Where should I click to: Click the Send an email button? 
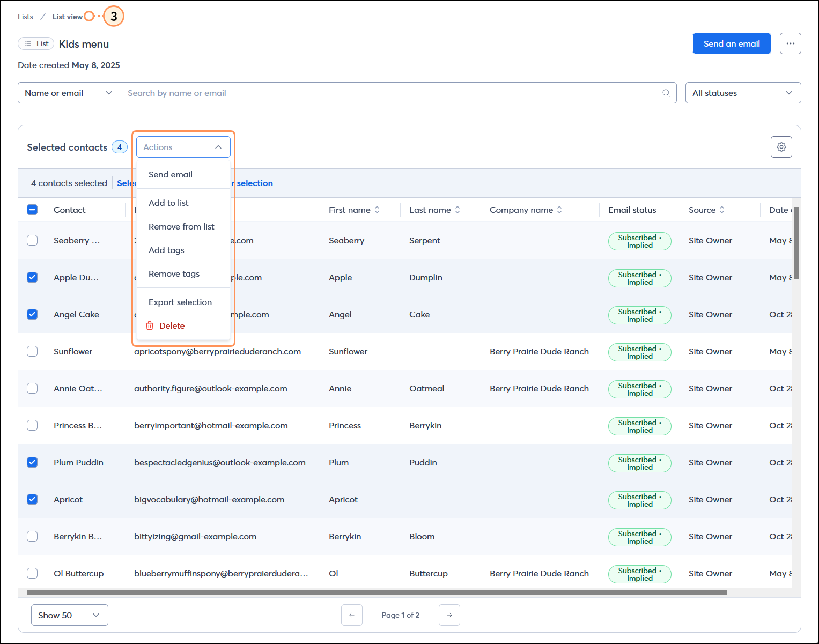[x=731, y=43]
